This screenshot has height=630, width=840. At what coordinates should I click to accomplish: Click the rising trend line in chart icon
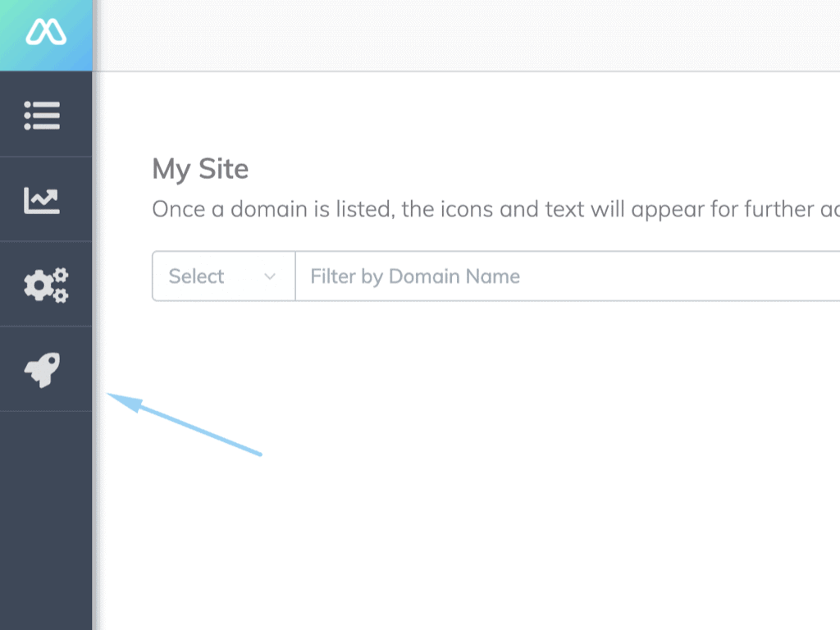44,198
